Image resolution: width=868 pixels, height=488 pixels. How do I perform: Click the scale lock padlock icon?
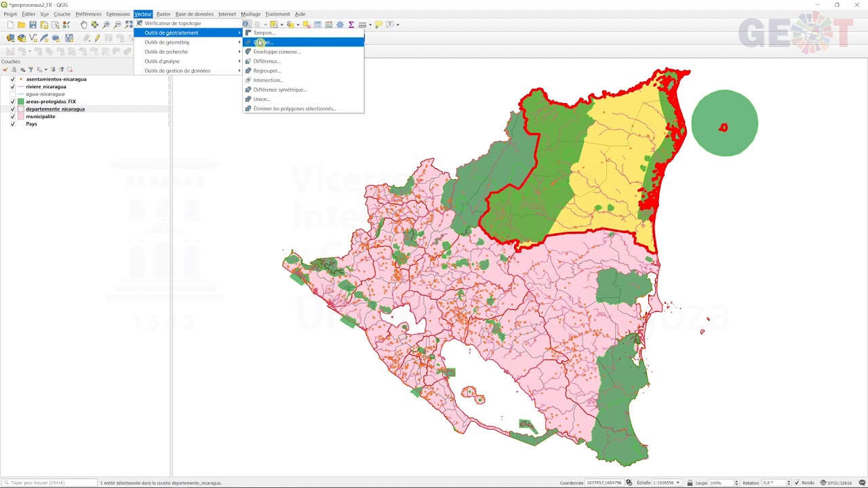(690, 483)
